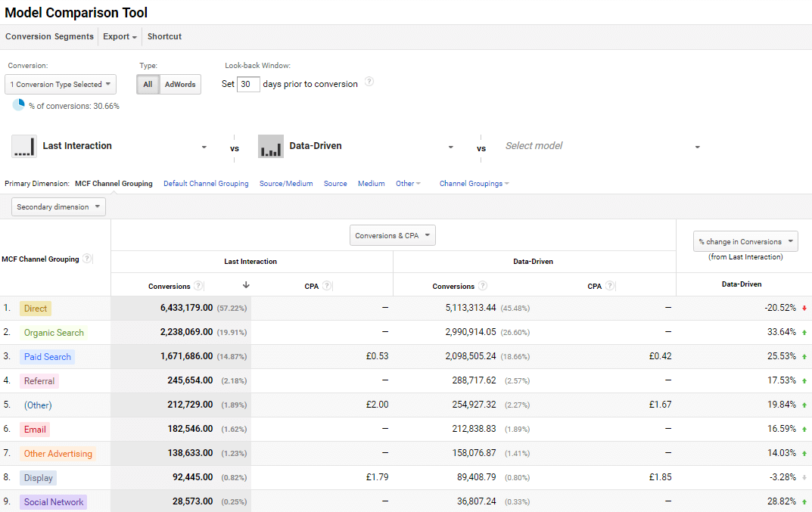Open the Conversions & CPA dropdown

[393, 235]
